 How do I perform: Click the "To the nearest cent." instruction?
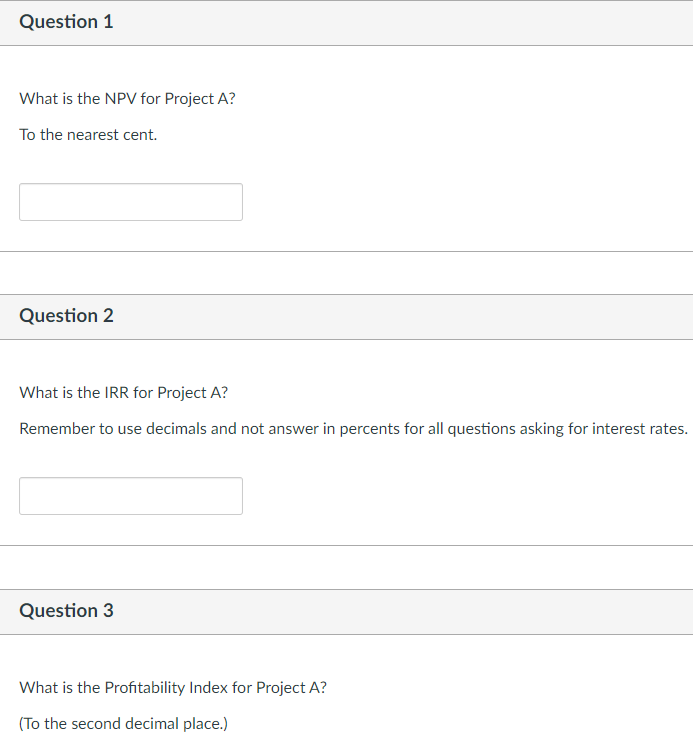pos(88,134)
